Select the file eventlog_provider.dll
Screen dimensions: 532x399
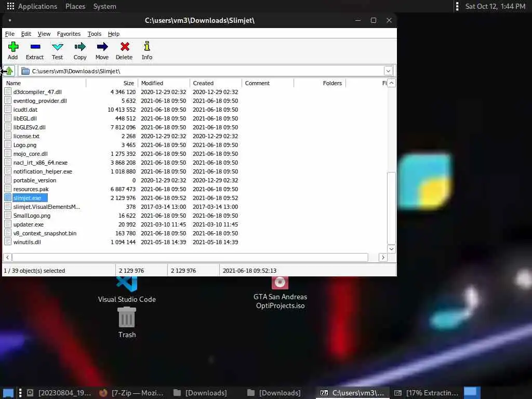[40, 101]
